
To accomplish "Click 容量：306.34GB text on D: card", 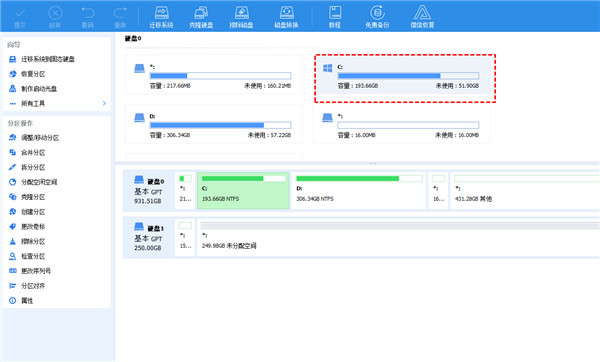I will coord(170,135).
